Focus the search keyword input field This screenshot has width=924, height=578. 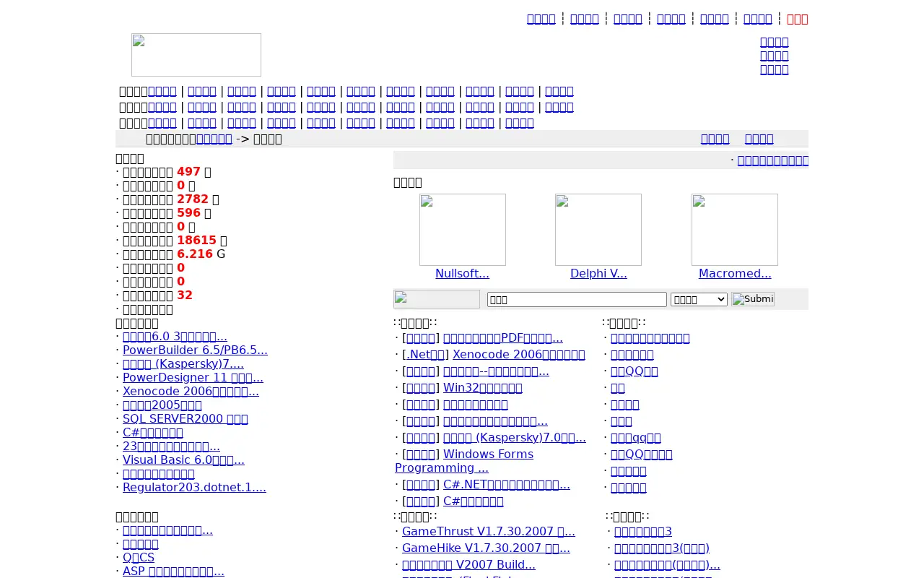click(577, 299)
